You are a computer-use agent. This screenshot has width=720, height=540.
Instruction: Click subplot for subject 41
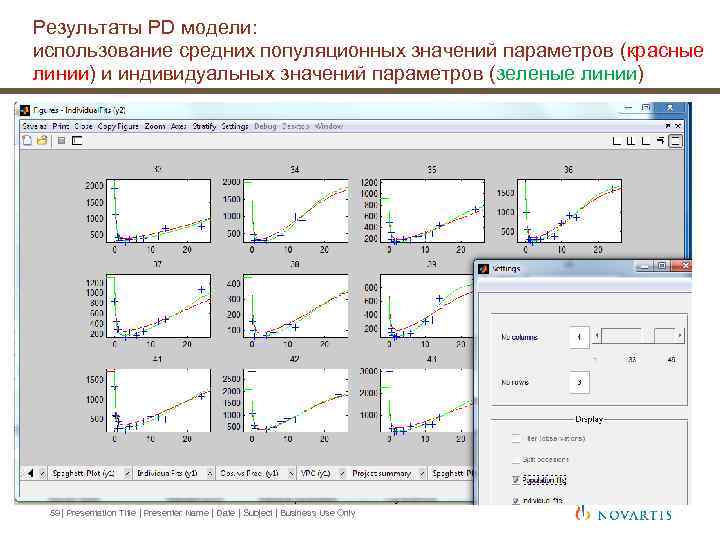tap(158, 400)
